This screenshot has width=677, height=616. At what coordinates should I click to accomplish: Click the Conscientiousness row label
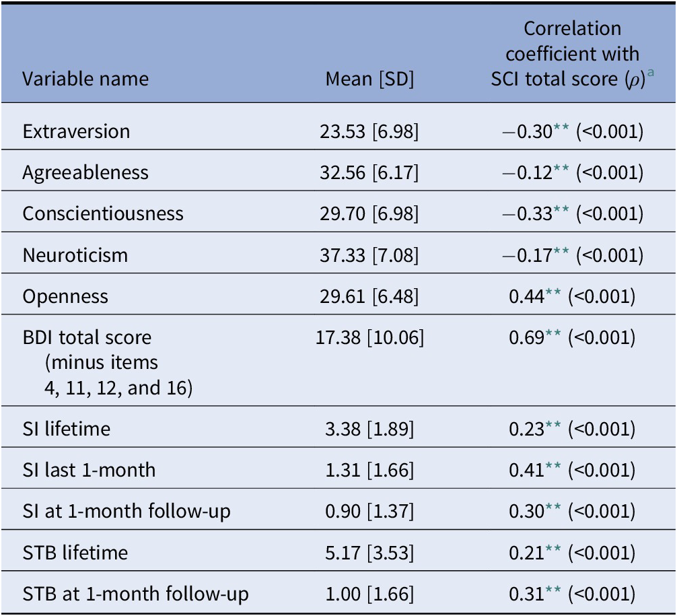[102, 213]
